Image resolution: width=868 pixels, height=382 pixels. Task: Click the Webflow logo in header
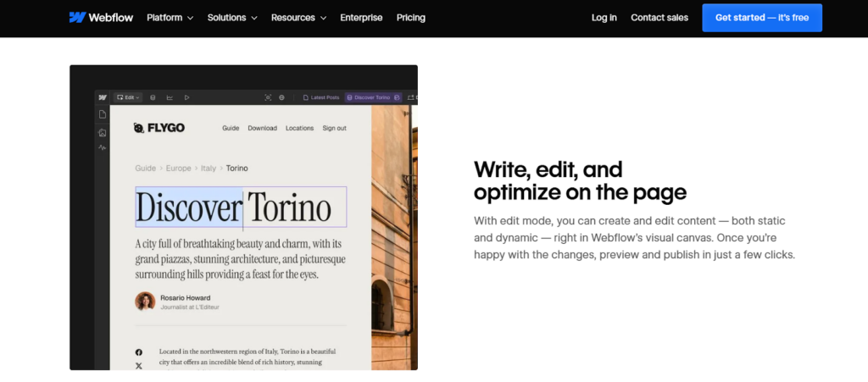click(101, 18)
